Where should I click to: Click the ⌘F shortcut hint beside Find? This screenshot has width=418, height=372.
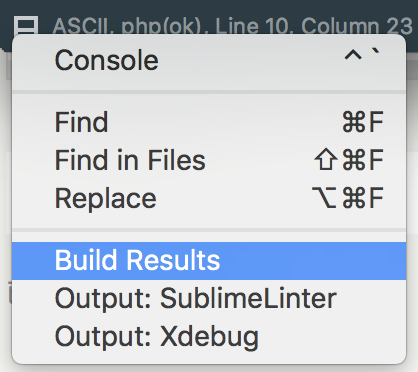pyautogui.click(x=363, y=122)
